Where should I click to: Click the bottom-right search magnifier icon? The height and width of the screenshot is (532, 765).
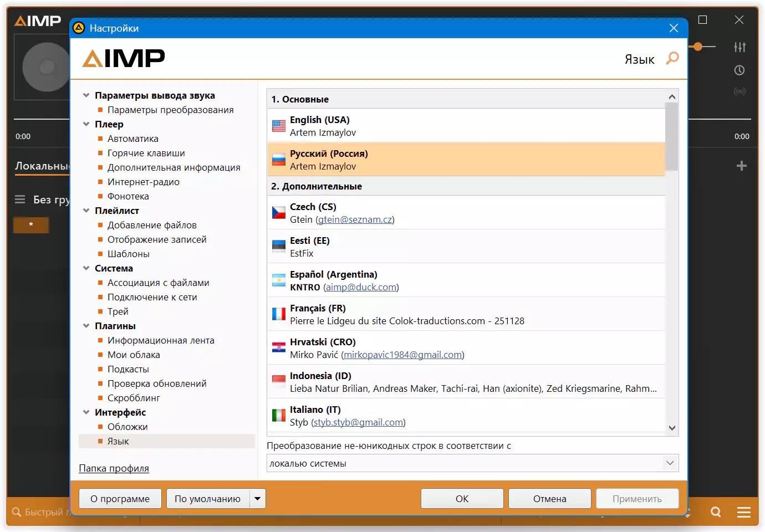click(716, 512)
